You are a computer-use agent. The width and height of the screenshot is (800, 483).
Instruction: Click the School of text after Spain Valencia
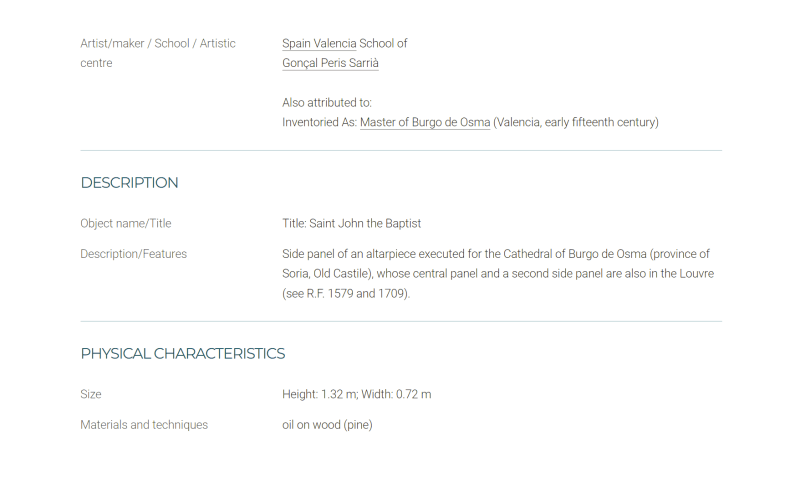(383, 43)
